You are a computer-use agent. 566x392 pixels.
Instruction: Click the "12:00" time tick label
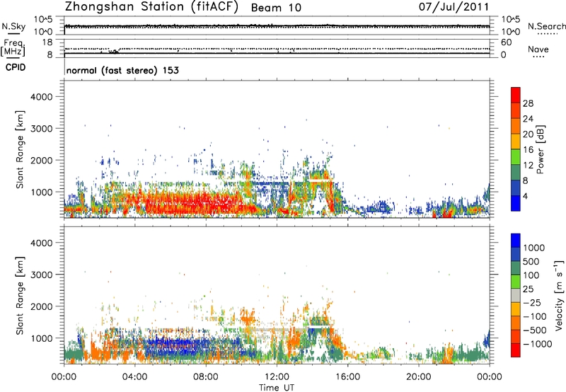[277, 377]
